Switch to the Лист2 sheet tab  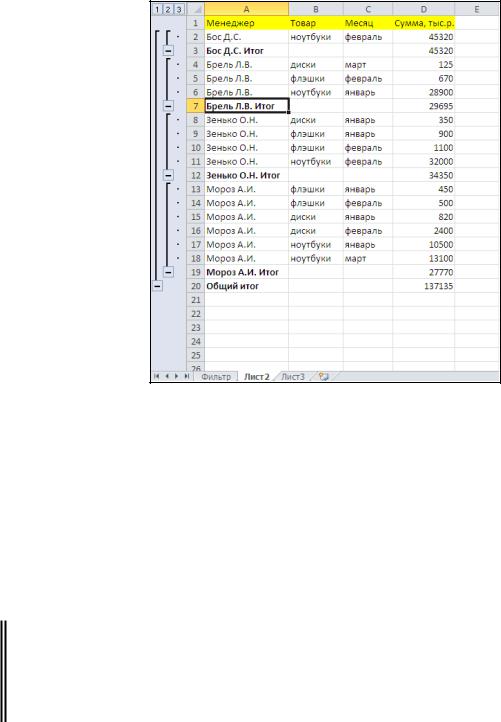(256, 377)
